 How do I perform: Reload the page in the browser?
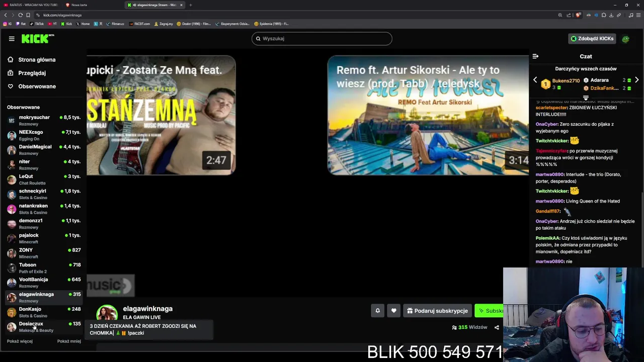point(21,15)
